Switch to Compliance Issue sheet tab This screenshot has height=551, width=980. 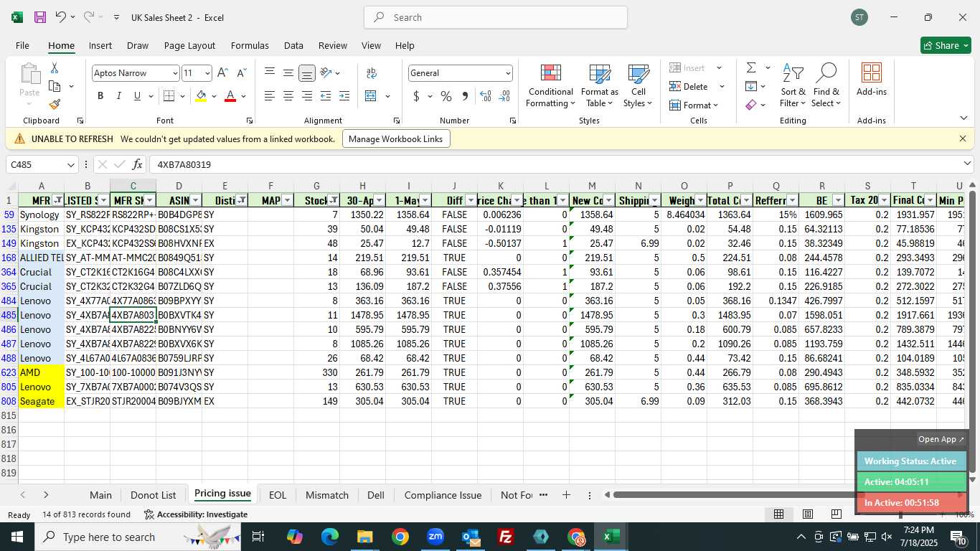pyautogui.click(x=443, y=495)
